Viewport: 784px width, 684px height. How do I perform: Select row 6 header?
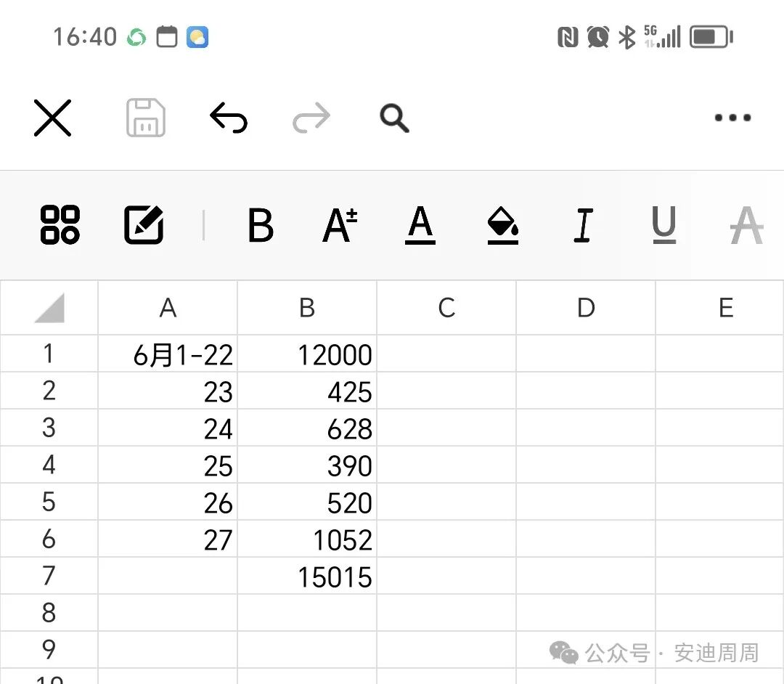point(49,539)
